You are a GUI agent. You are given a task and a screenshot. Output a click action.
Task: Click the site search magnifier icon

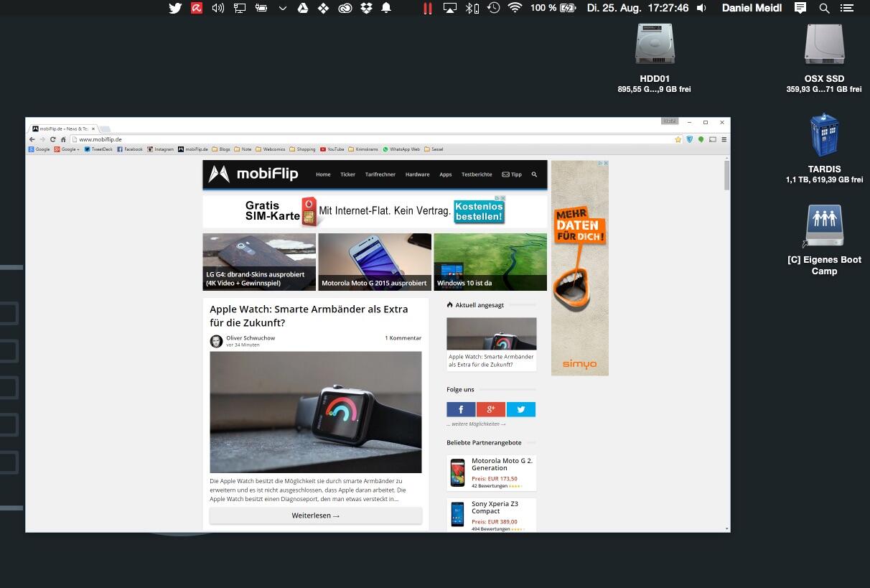coord(534,174)
